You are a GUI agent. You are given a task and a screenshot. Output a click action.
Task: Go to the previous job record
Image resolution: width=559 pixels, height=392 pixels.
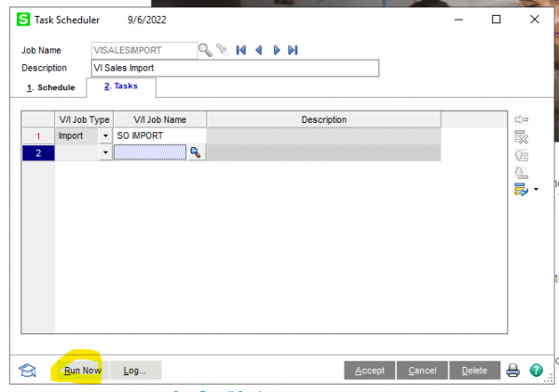point(259,50)
